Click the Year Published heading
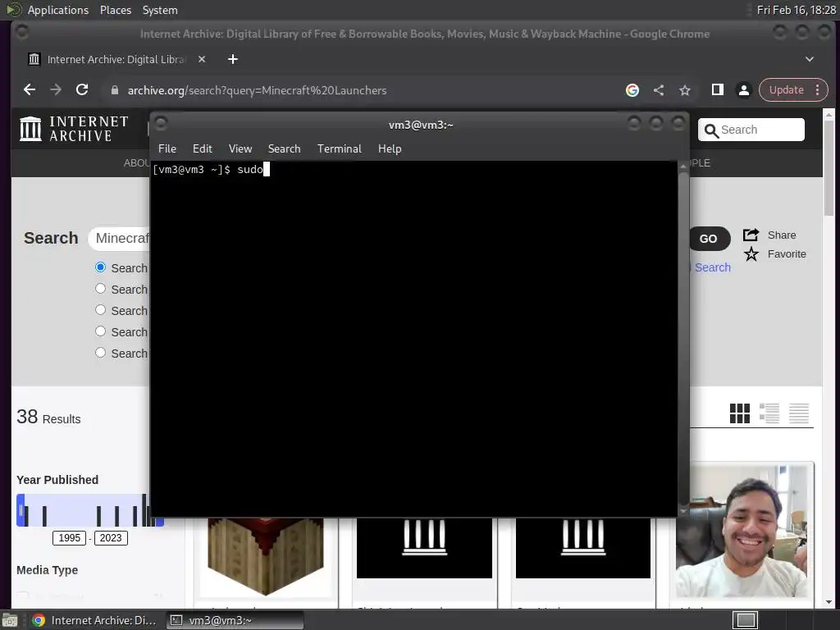 point(57,480)
